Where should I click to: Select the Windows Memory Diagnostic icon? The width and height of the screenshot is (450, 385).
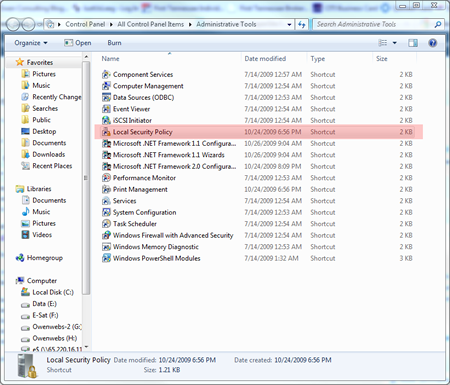[106, 247]
